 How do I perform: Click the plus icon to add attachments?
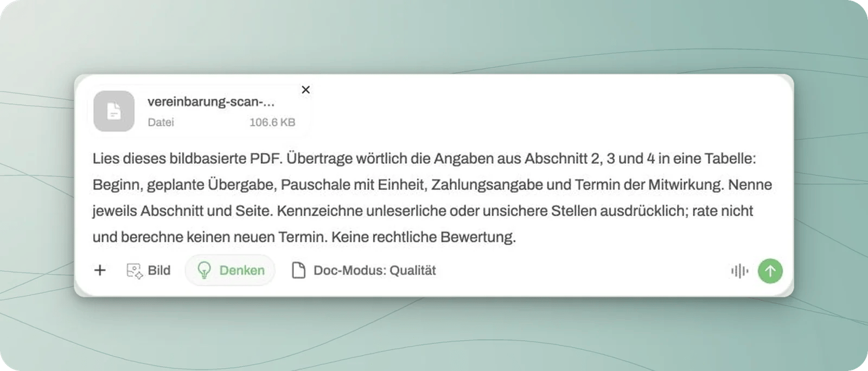coord(100,270)
